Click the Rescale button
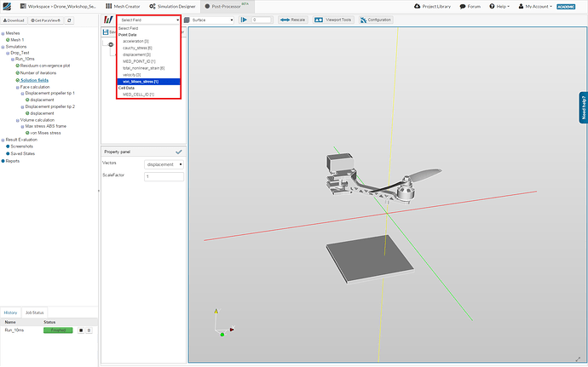The height and width of the screenshot is (367, 588). pyautogui.click(x=294, y=20)
